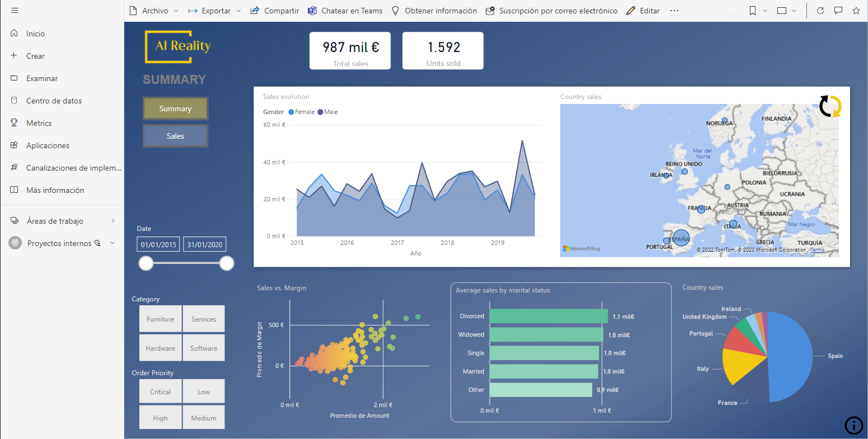Open the comments icon in toolbar
Screen dimensions: 868x439
pos(838,11)
